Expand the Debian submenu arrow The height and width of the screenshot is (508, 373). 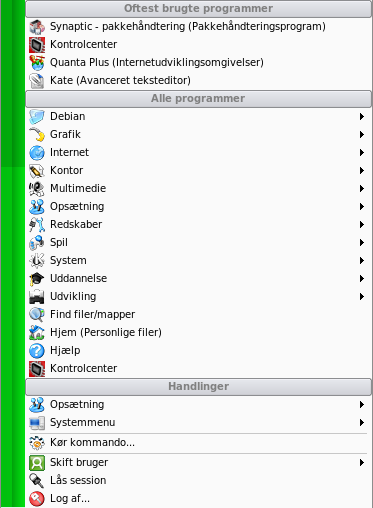[362, 117]
